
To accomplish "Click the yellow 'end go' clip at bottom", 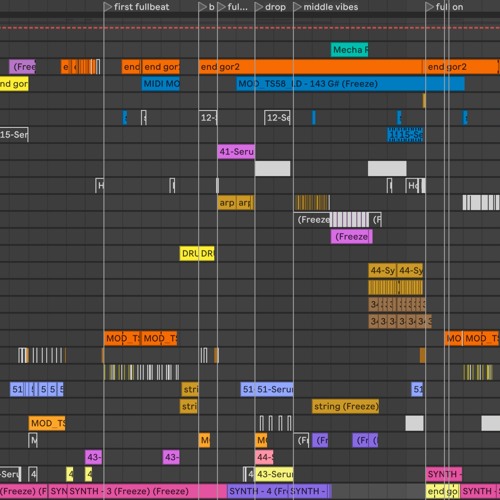I will point(443,491).
